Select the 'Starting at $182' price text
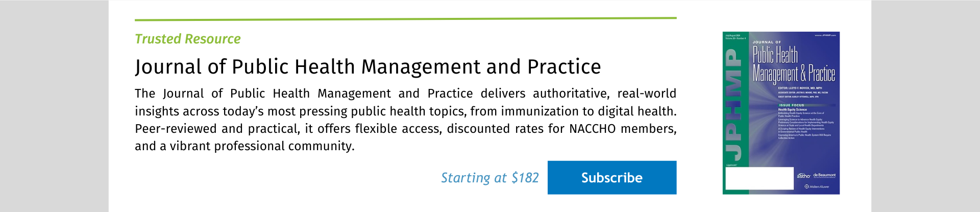980x212 pixels. click(490, 178)
